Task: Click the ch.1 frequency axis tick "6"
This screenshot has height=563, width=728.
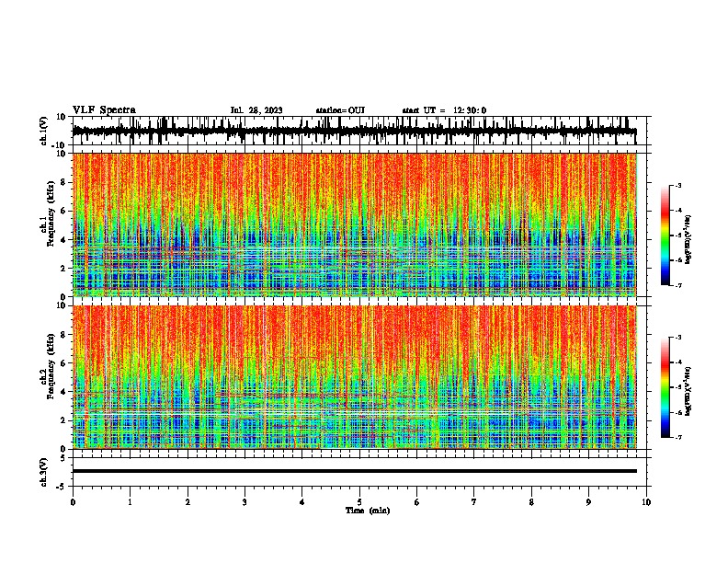Action: coord(64,211)
